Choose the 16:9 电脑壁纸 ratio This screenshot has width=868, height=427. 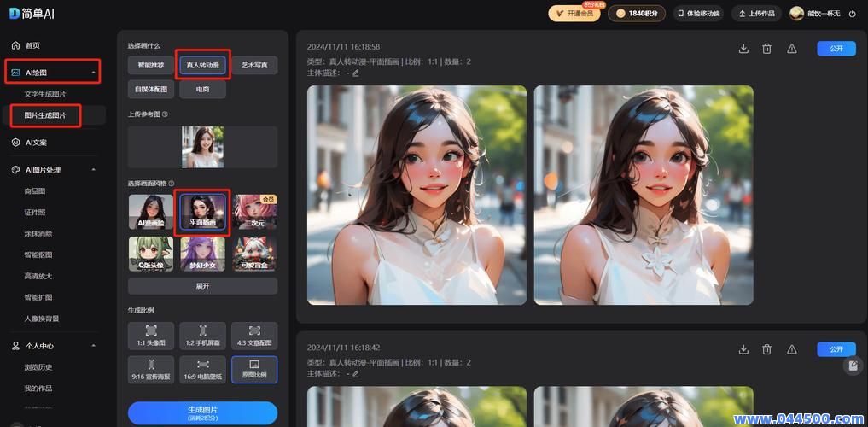[x=202, y=369]
